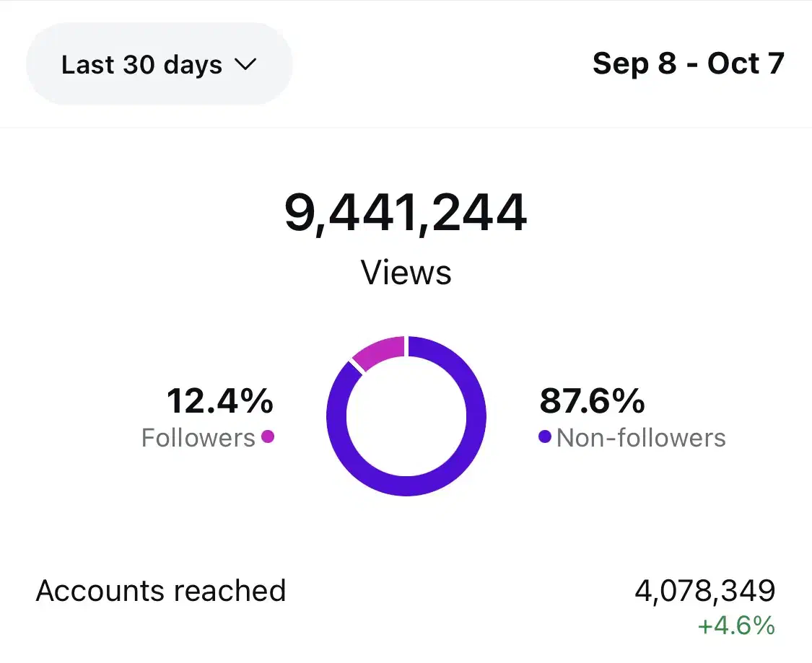This screenshot has height=663, width=812.
Task: Click the pink dot next to Followers
Action: (268, 436)
